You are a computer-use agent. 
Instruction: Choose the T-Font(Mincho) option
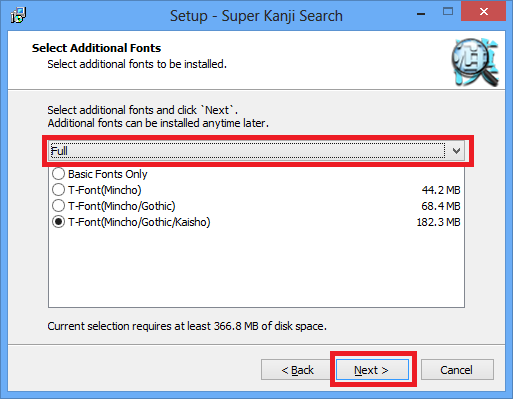click(58, 190)
